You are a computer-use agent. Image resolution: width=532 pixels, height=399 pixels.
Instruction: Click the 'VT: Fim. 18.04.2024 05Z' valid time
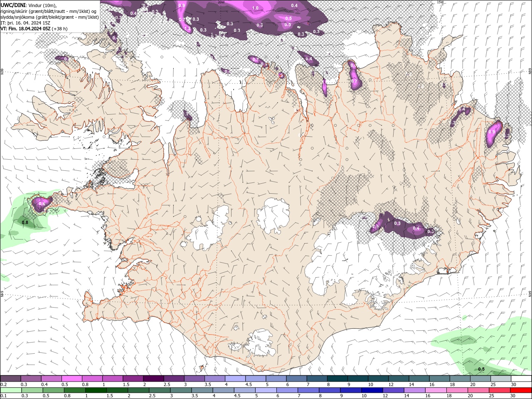25,29
